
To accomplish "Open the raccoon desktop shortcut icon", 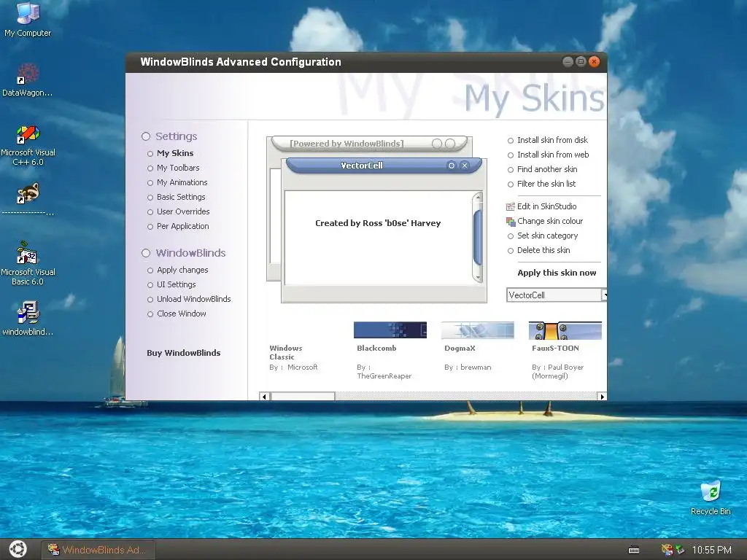I will pyautogui.click(x=28, y=194).
